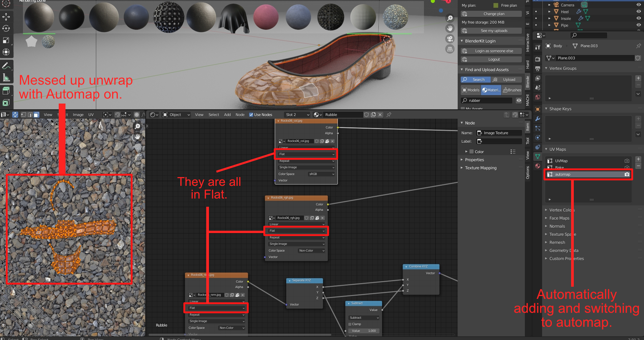Select the Annotate pencil tool
Viewport: 644px width, 340px height.
coord(6,66)
